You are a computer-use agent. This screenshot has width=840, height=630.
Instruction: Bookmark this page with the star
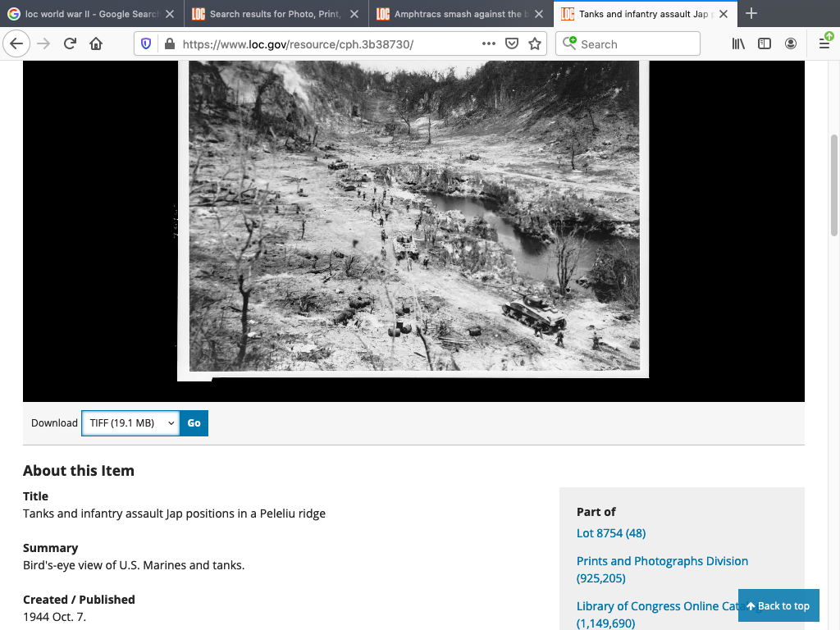coord(535,44)
